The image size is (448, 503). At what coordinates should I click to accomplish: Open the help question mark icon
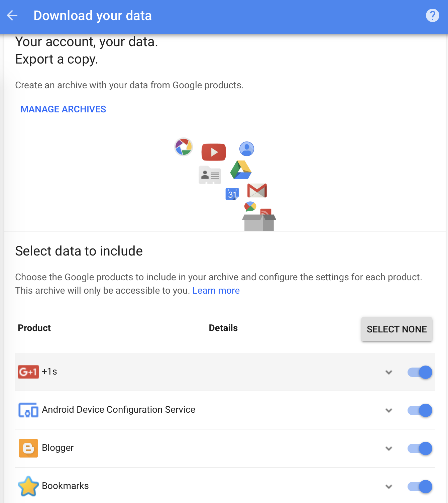tap(432, 15)
